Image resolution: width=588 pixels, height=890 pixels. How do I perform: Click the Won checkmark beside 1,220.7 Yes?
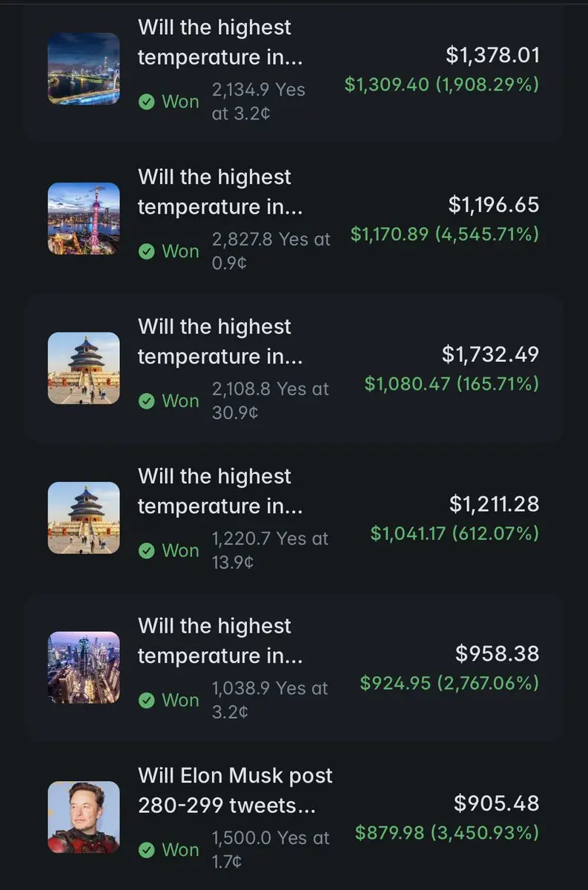(x=147, y=551)
